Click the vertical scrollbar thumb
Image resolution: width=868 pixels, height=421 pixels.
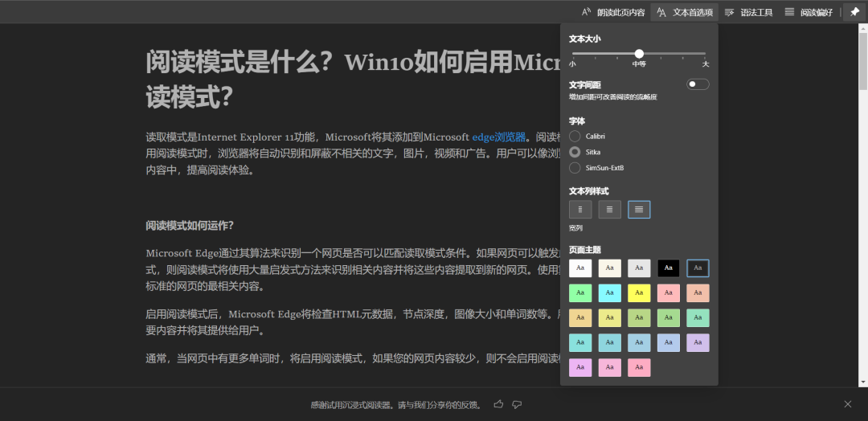(x=863, y=61)
